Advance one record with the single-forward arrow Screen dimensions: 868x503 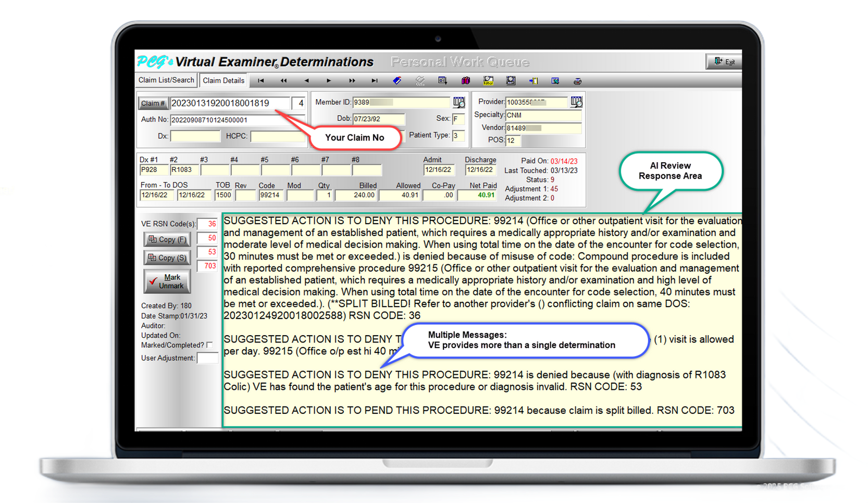[x=328, y=80]
